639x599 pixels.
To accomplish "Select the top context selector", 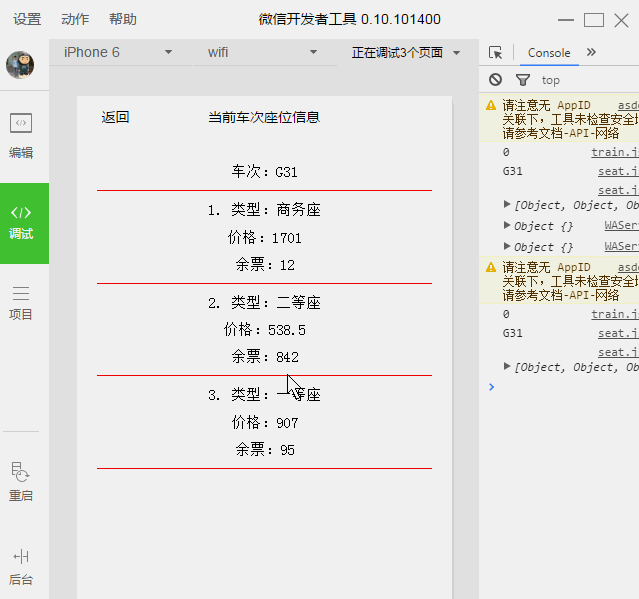I will [x=551, y=80].
